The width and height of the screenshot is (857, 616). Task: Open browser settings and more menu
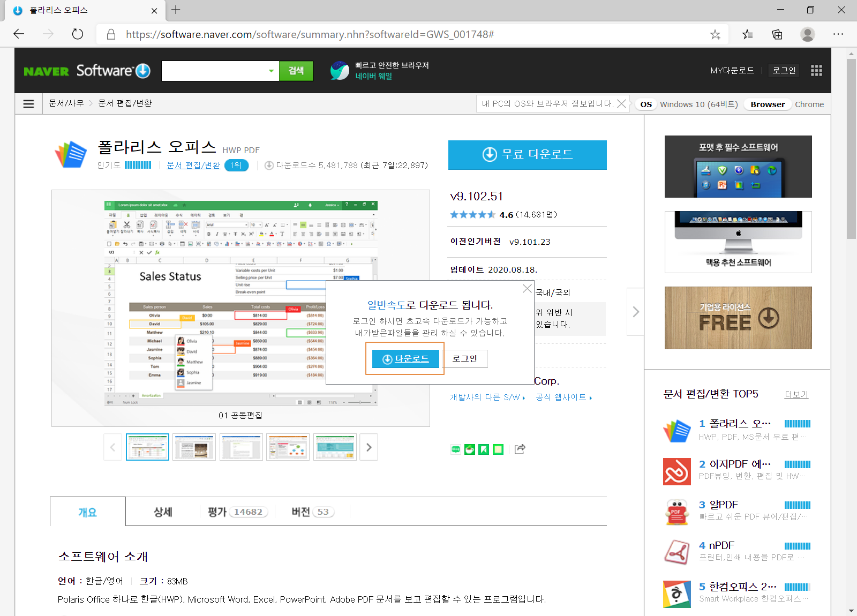coord(838,34)
